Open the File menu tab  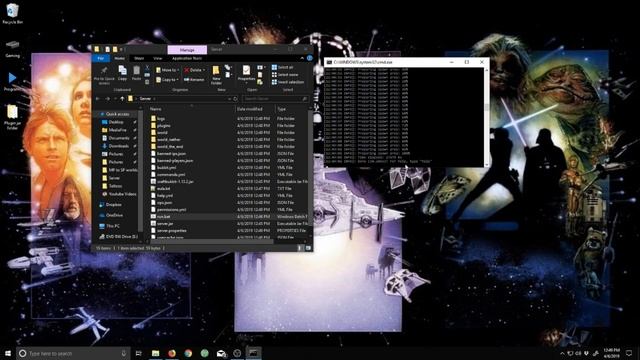tap(100, 58)
